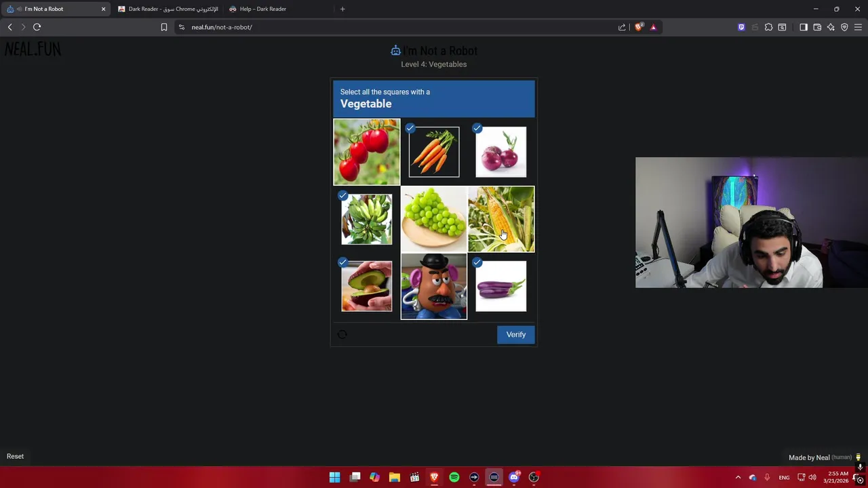The width and height of the screenshot is (868, 488).
Task: Deselect the purple eggplant image square
Action: 501,286
